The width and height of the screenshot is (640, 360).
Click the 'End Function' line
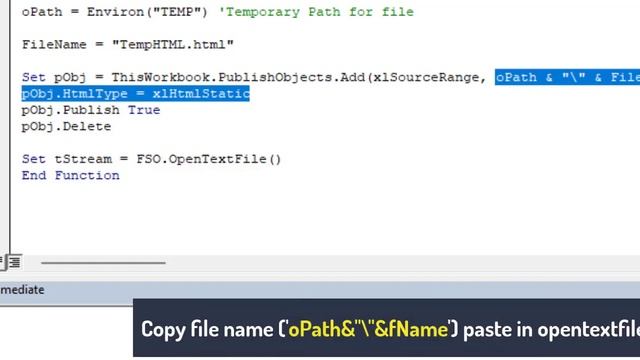[71, 175]
